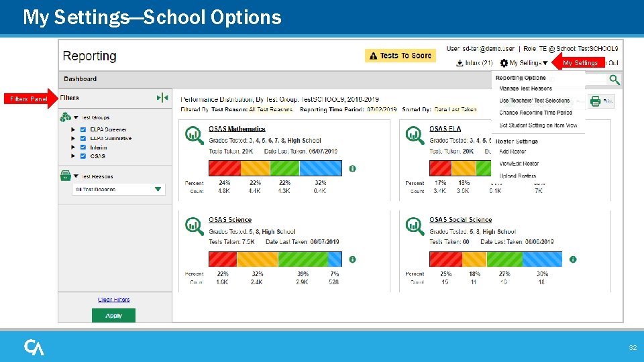This screenshot has height=362, width=644.
Task: Click 'Tests Taken: 7.5K' in OSAS Science
Action: point(231,242)
